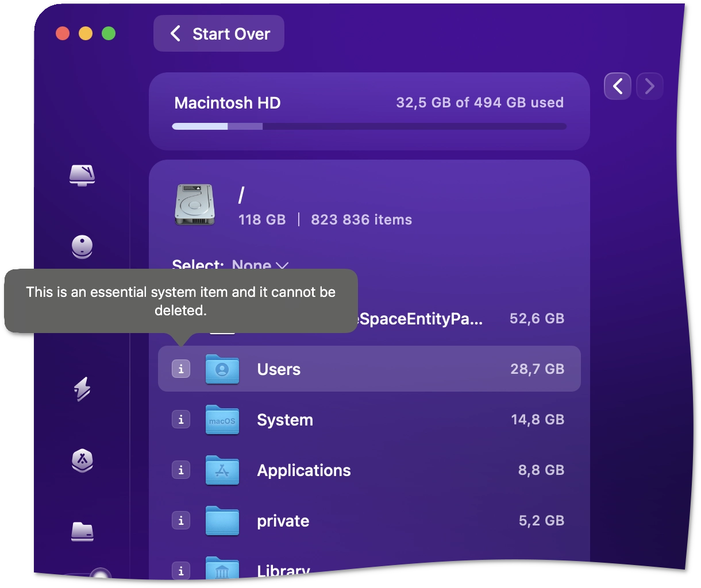This screenshot has height=588, width=701.
Task: Open the Files drive-folder sidebar icon
Action: click(82, 531)
